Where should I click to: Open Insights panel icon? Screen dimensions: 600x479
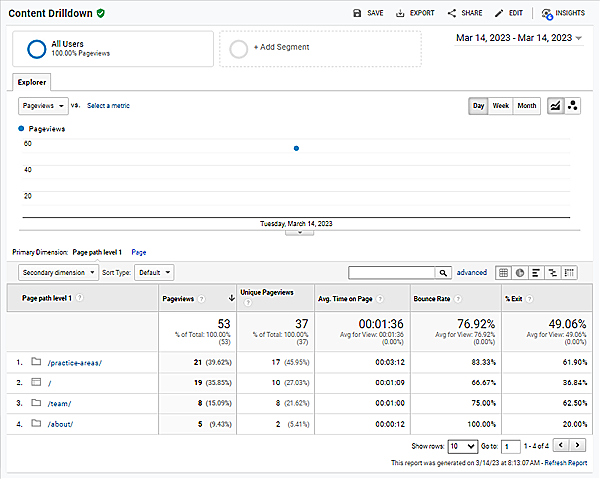pos(547,14)
